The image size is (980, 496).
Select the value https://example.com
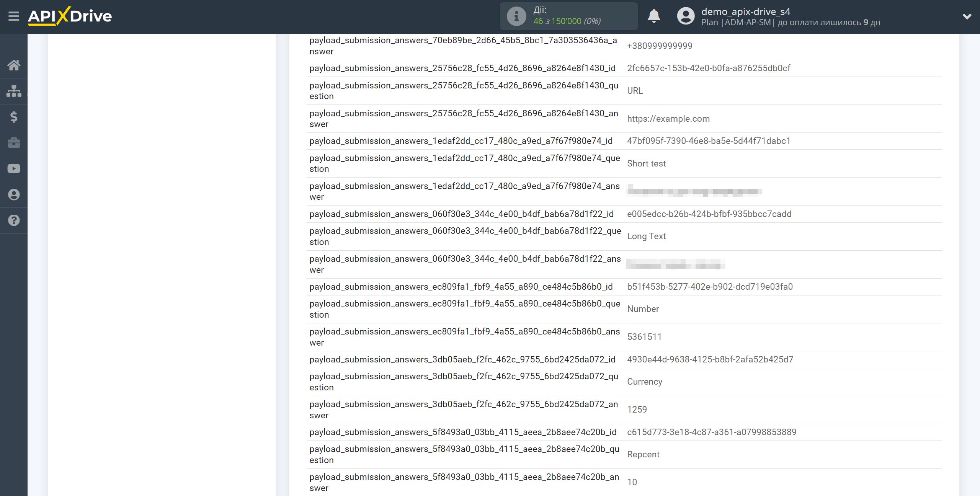pos(668,119)
